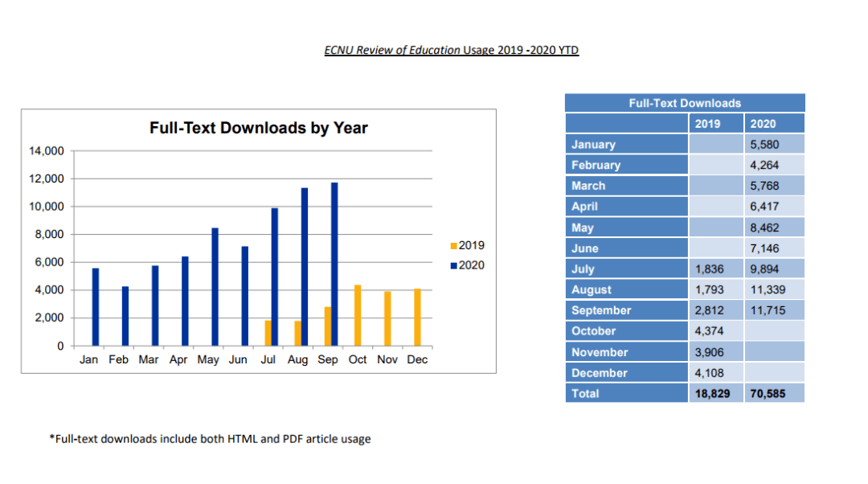868x484 pixels.
Task: Select the September row label in the table
Action: pyautogui.click(x=601, y=310)
